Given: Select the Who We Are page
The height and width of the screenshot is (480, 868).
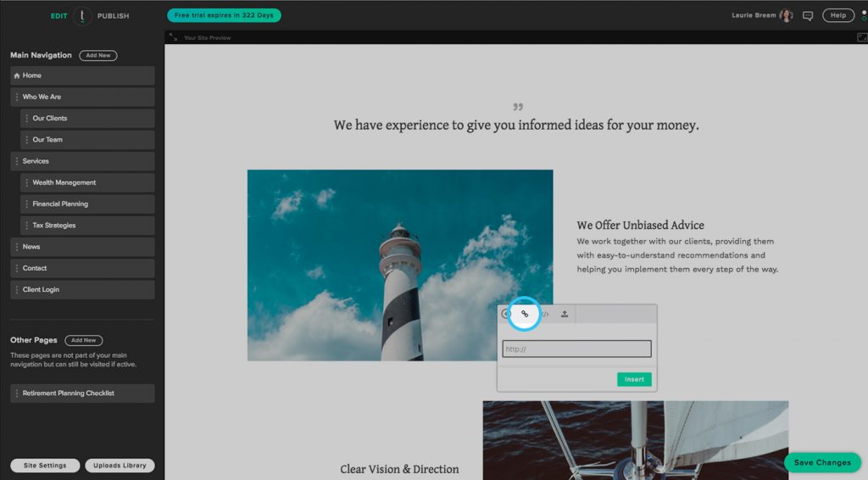Looking at the screenshot, I should [x=82, y=97].
